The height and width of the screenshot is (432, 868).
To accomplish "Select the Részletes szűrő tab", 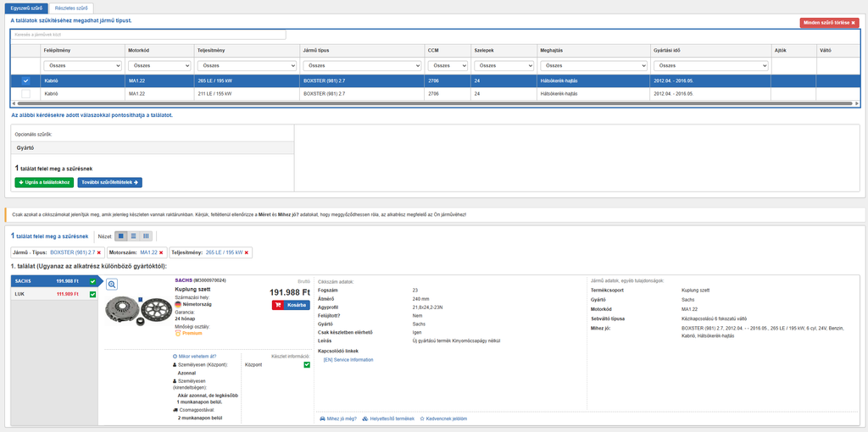I will pyautogui.click(x=71, y=8).
